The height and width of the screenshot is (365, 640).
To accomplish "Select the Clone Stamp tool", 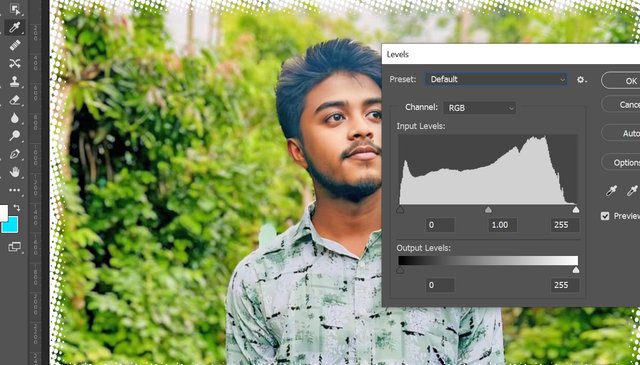I will (x=15, y=81).
